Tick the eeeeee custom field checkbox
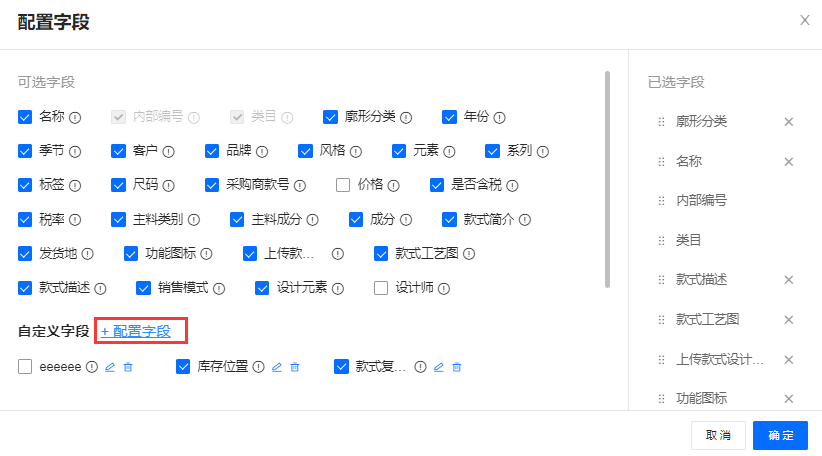The width and height of the screenshot is (822, 456). pyautogui.click(x=25, y=367)
